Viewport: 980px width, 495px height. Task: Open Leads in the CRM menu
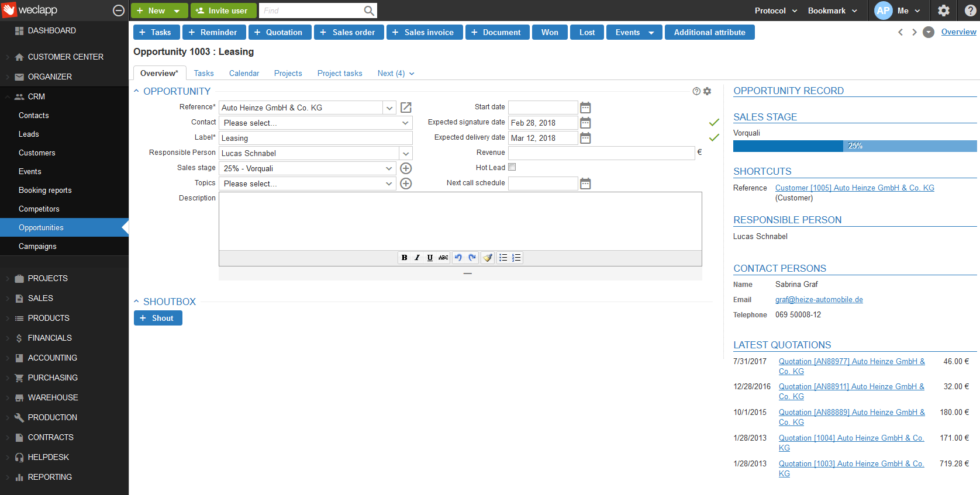click(x=29, y=134)
